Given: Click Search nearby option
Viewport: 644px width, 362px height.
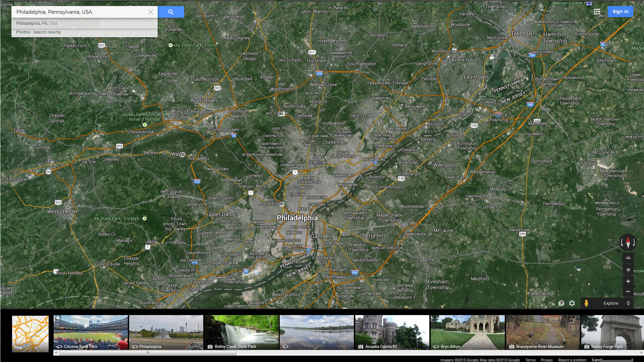Looking at the screenshot, I should [47, 32].
